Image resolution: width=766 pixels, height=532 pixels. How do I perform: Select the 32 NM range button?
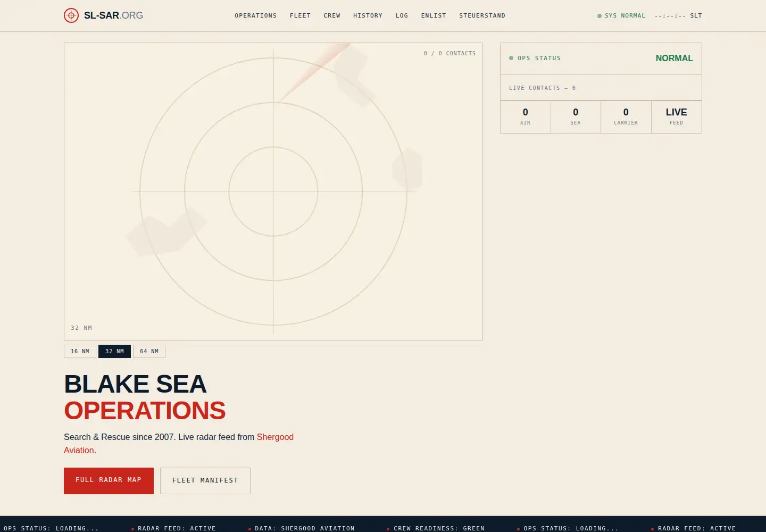(x=114, y=351)
